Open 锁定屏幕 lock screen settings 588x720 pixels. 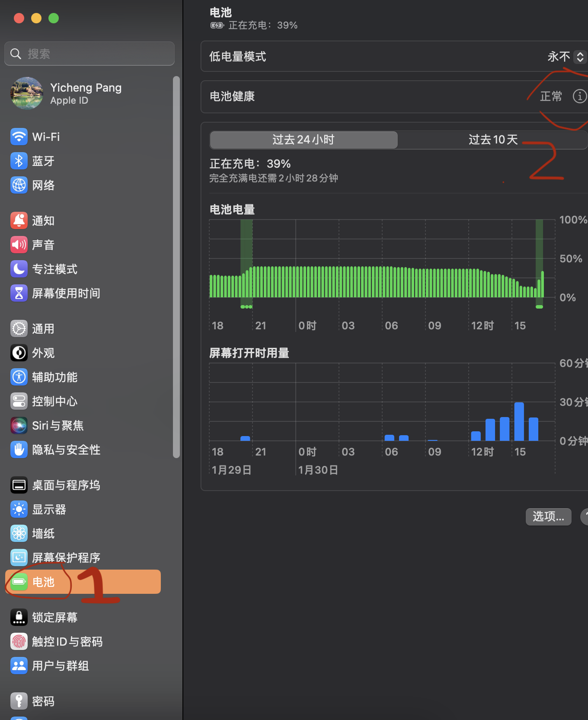[54, 618]
